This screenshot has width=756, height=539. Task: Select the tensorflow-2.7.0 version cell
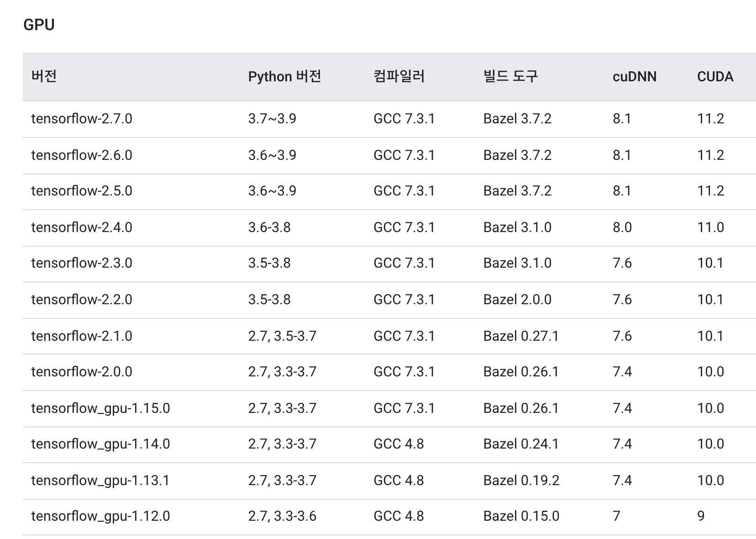coord(82,119)
